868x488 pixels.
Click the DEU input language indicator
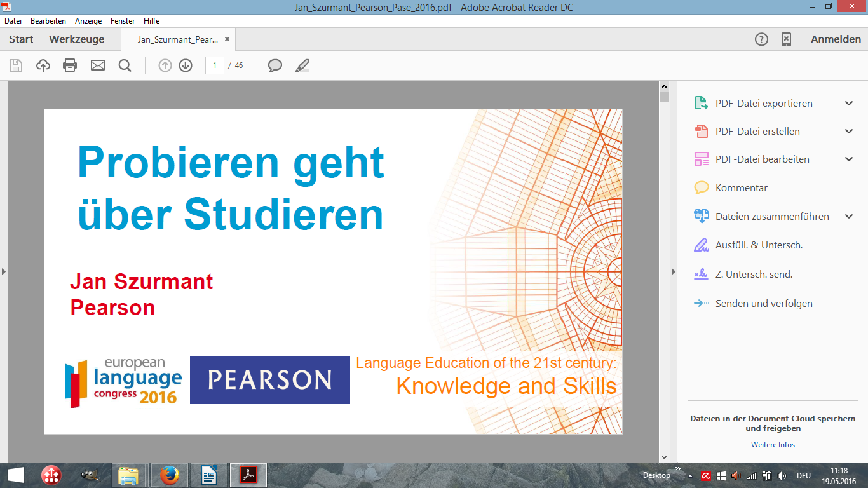click(x=803, y=475)
